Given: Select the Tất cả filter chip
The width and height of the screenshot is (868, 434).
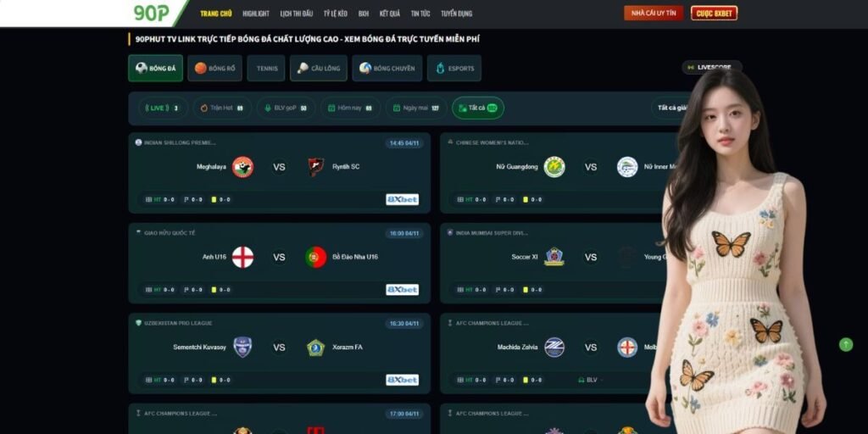Looking at the screenshot, I should [x=478, y=108].
